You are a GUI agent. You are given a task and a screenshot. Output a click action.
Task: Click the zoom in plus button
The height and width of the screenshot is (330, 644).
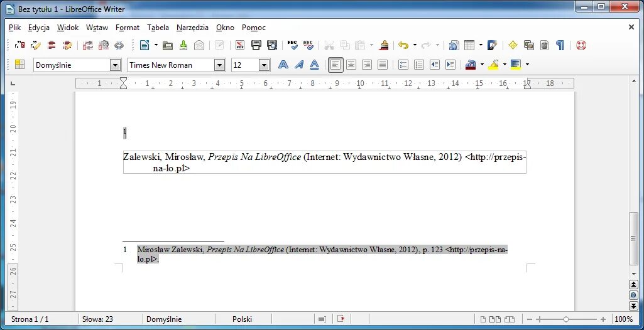pos(603,319)
